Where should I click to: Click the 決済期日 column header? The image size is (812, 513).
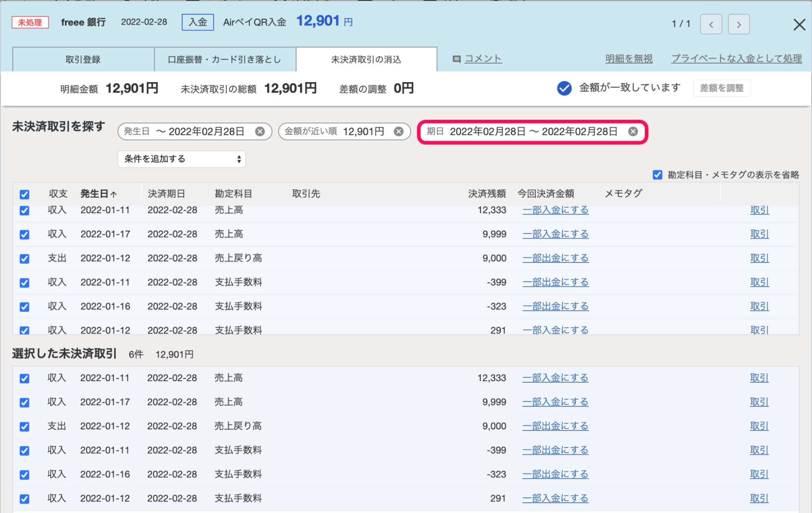tap(166, 194)
